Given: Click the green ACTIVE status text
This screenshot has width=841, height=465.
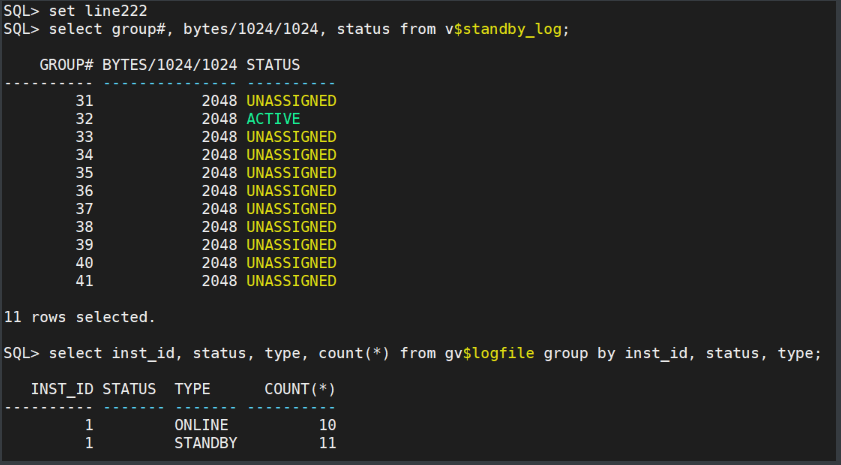Looking at the screenshot, I should click(x=273, y=119).
